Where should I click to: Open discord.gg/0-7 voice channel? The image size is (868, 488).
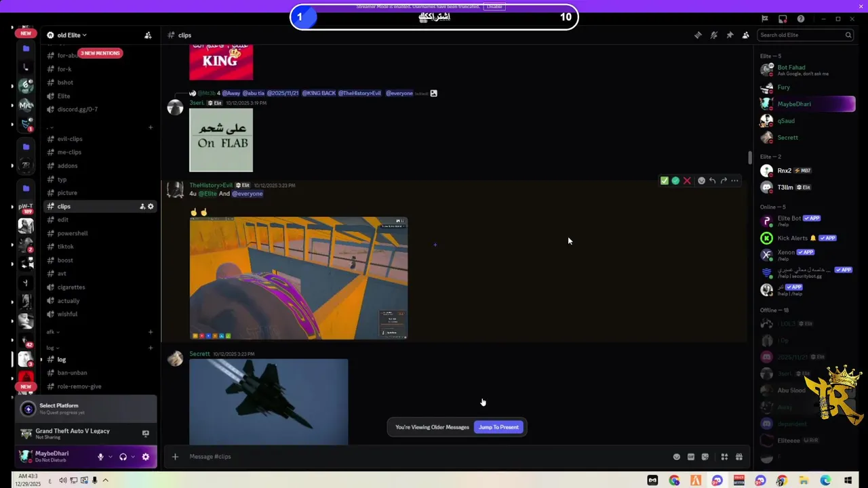[100, 109]
